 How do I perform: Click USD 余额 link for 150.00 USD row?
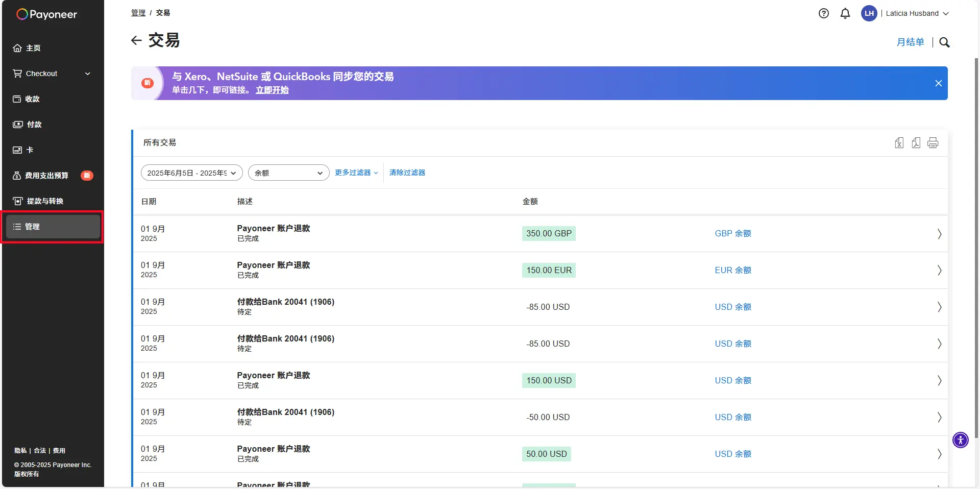(733, 380)
